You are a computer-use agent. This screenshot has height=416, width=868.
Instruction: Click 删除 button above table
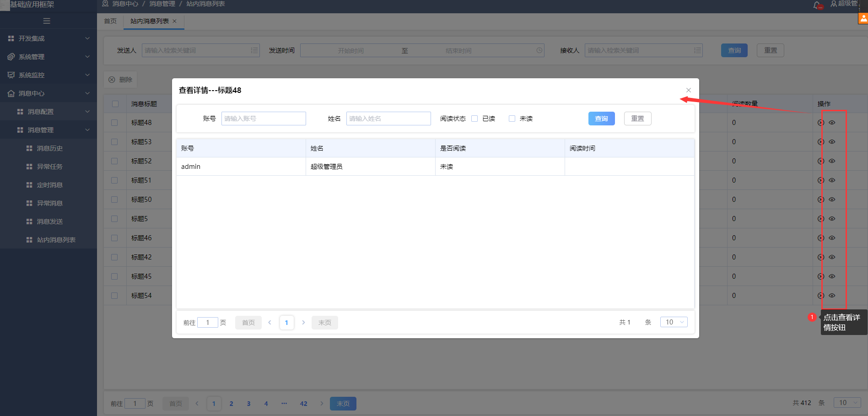(120, 80)
